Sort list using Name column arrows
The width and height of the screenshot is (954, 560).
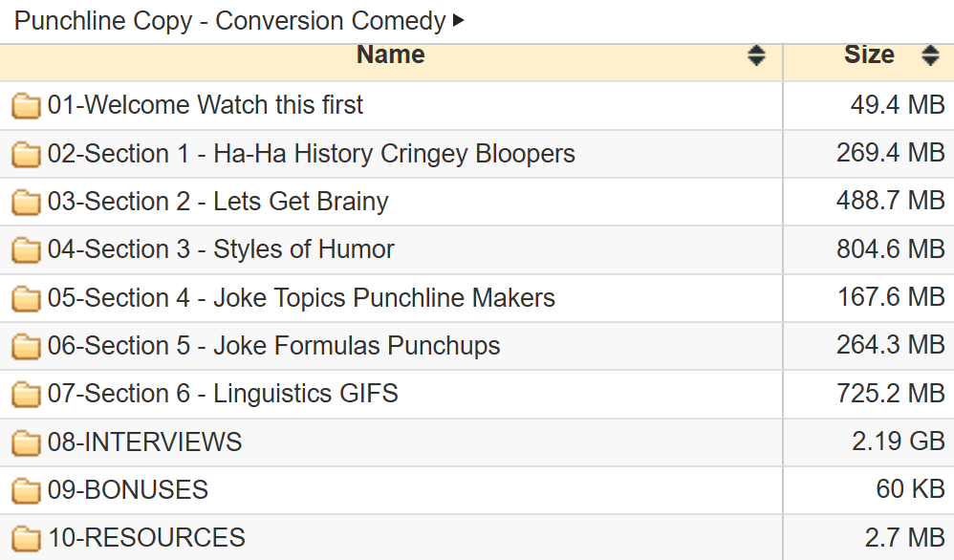tap(756, 55)
